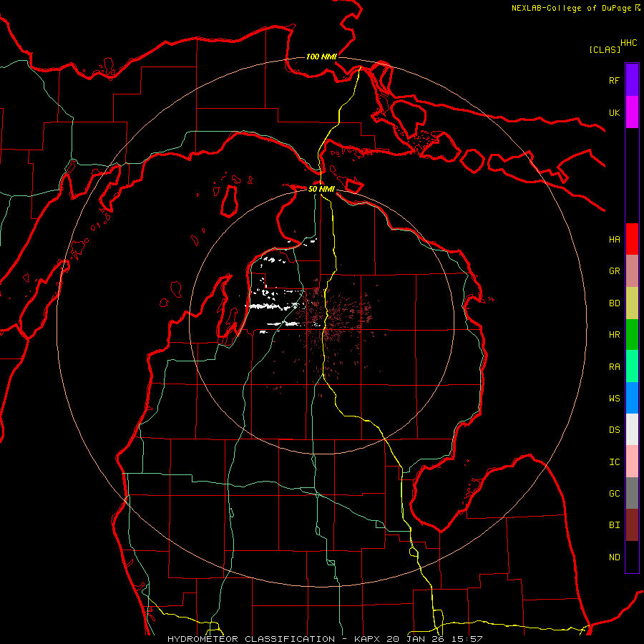Click the RA legend label
644x644 pixels.
tap(614, 367)
